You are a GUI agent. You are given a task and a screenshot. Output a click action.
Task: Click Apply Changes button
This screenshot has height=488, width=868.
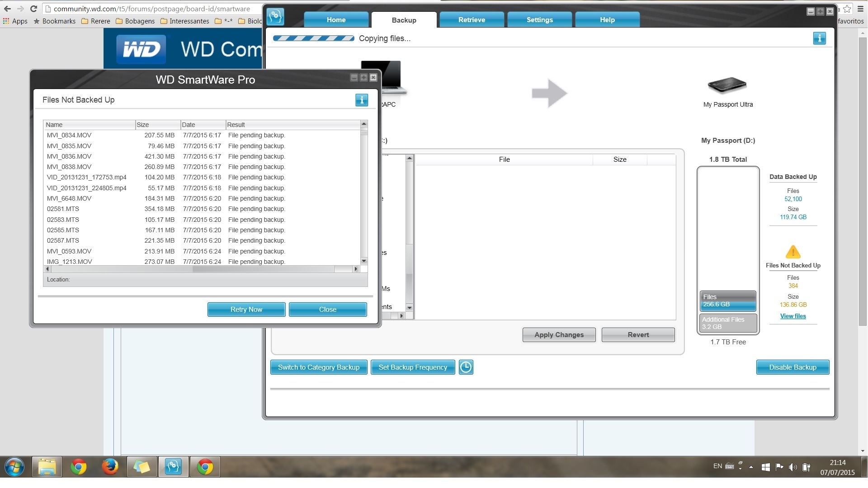[x=559, y=335]
